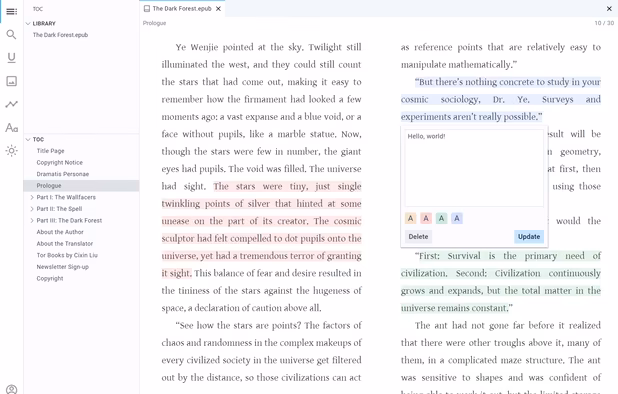Go to About the Translator
This screenshot has width=618, height=394.
[x=65, y=243]
